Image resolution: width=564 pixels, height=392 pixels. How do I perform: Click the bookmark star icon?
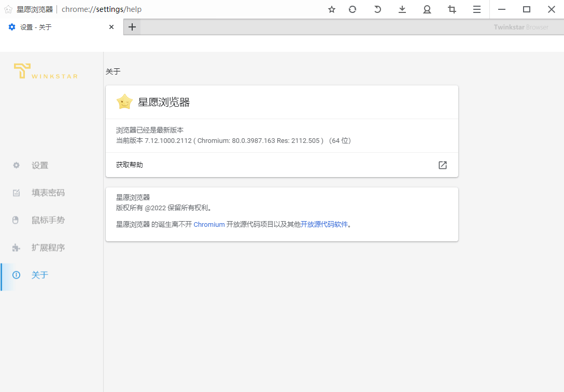[332, 9]
